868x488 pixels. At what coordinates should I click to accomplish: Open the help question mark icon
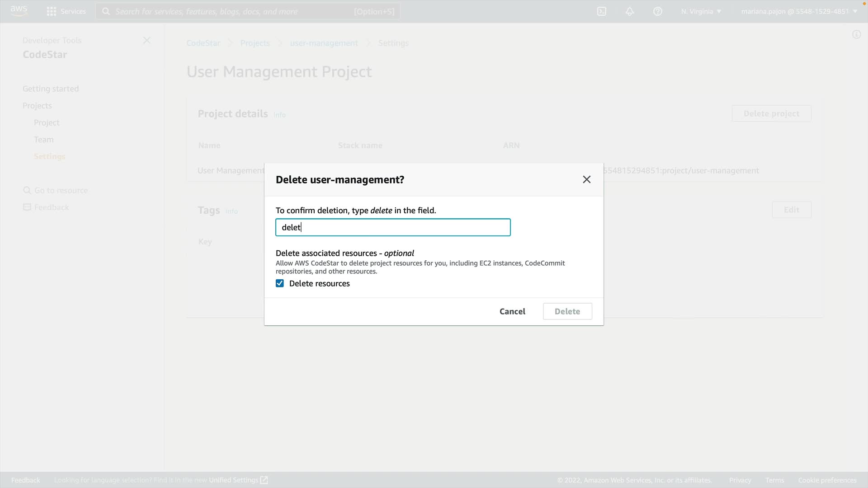pos(657,11)
